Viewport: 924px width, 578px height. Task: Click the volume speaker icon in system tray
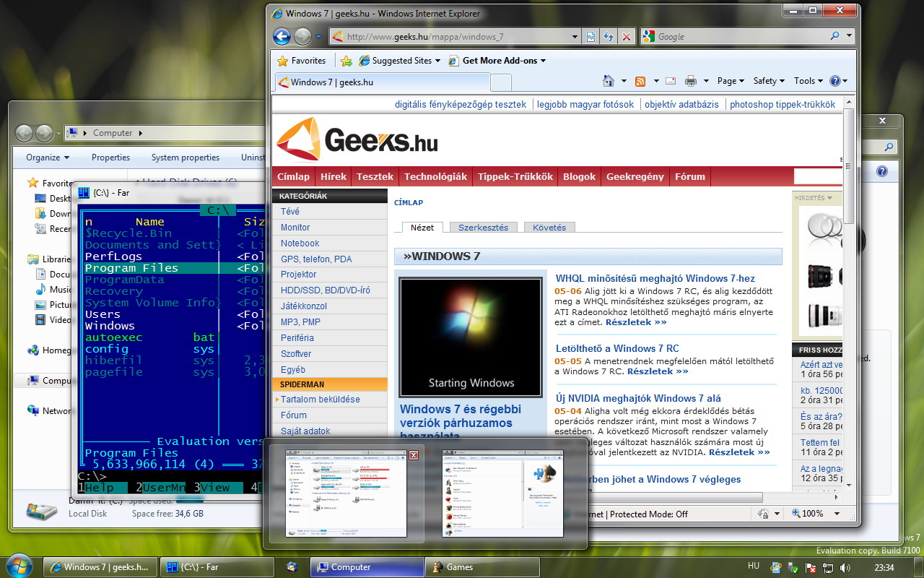coord(845,568)
